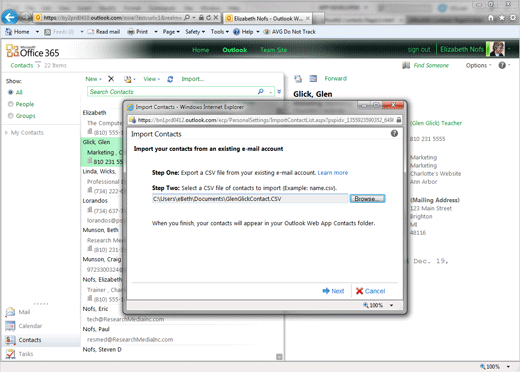This screenshot has width=520, height=372.
Task: Open Read mail in the command bar
Action: 104,32
